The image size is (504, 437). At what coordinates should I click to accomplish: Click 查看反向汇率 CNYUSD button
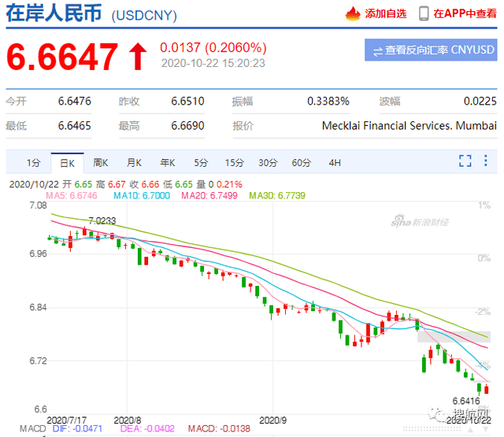[432, 50]
